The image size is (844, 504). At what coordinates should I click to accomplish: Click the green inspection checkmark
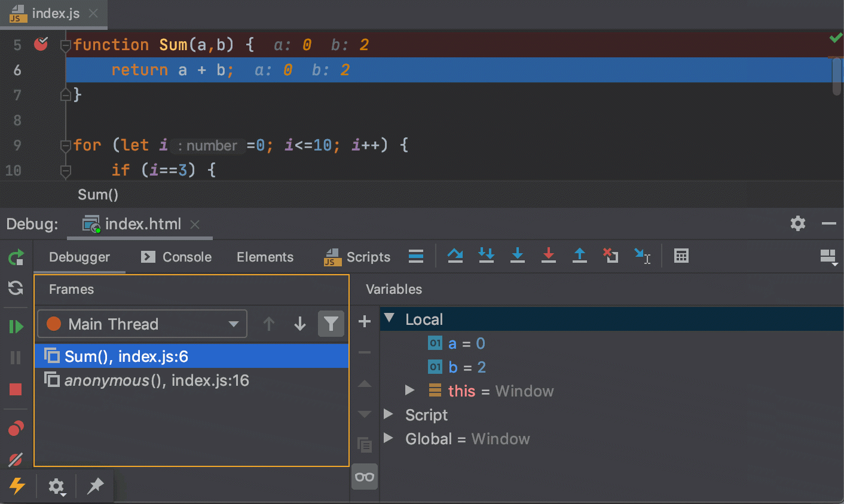(x=836, y=38)
